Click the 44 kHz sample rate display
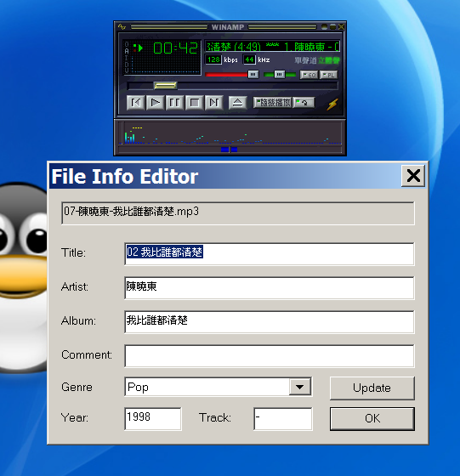The height and width of the screenshot is (476, 460). [249, 59]
